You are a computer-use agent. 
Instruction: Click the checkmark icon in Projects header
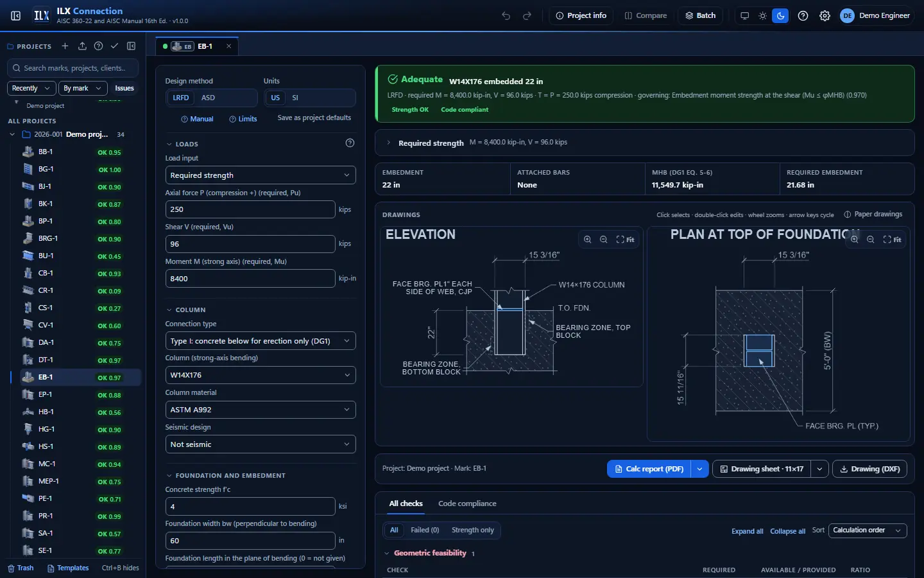114,46
